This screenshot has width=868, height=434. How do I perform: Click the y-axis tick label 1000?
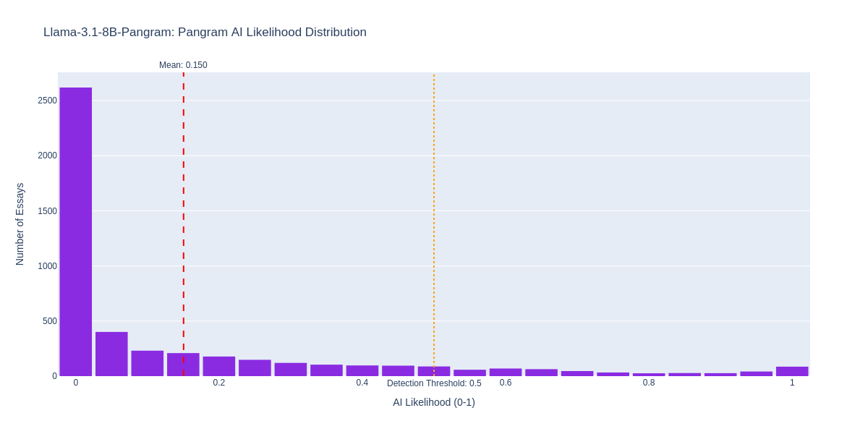pyautogui.click(x=48, y=266)
